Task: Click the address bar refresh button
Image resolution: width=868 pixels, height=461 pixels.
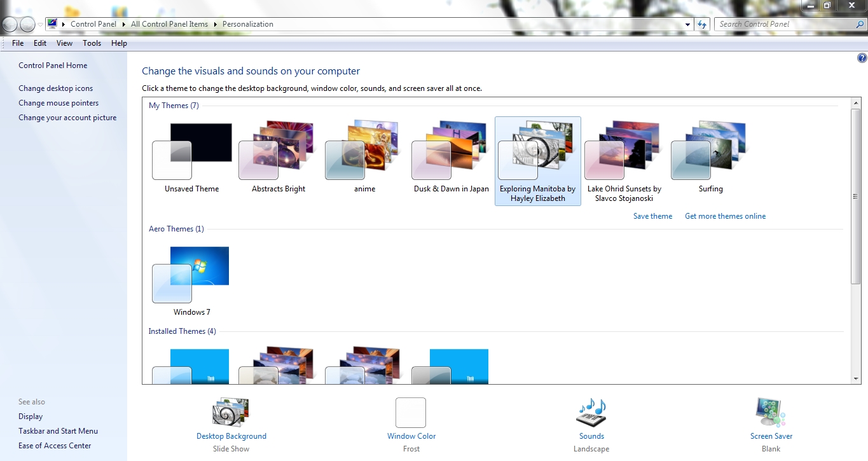Action: click(x=702, y=24)
